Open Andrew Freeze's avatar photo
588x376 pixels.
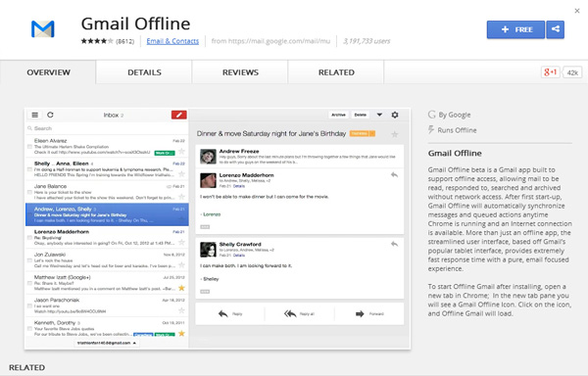(208, 157)
